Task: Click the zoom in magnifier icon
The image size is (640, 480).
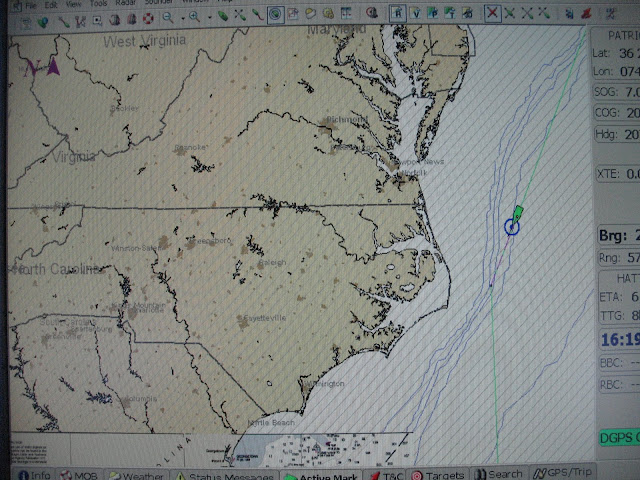Action: coord(194,17)
